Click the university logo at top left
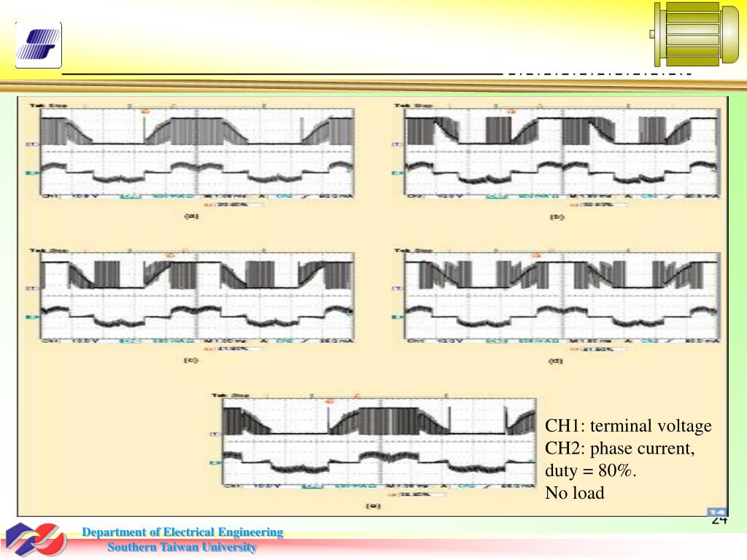Screen dimensions: 747x560 (39, 44)
